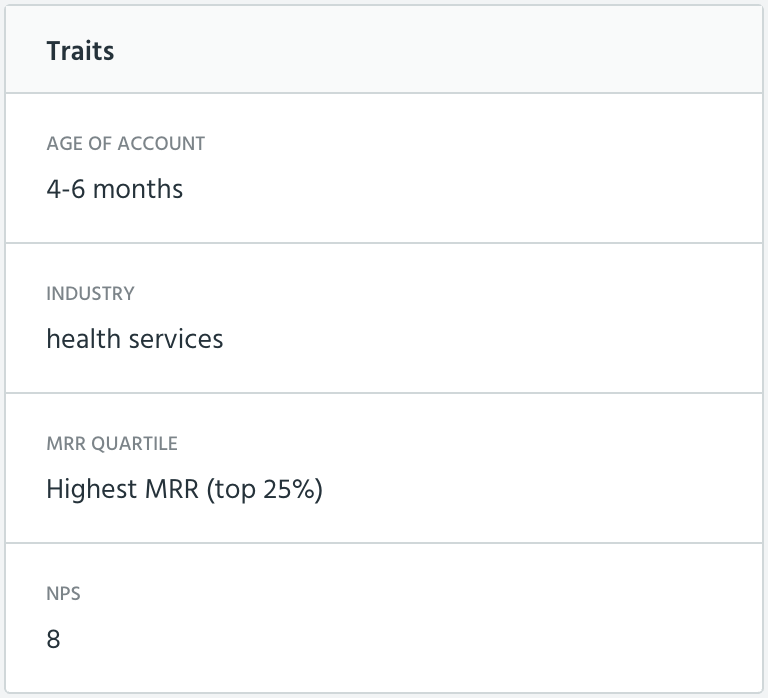Click the word health in industry value

pyautogui.click(x=83, y=339)
